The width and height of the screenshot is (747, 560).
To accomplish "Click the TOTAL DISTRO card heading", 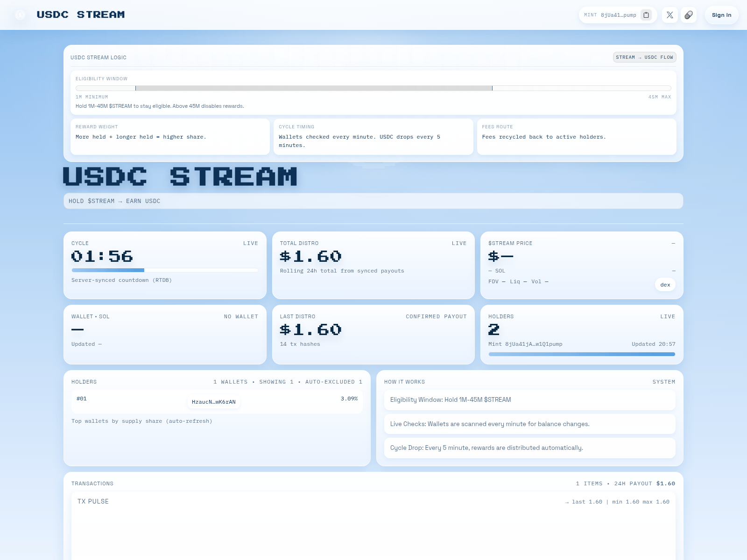I will 299,243.
